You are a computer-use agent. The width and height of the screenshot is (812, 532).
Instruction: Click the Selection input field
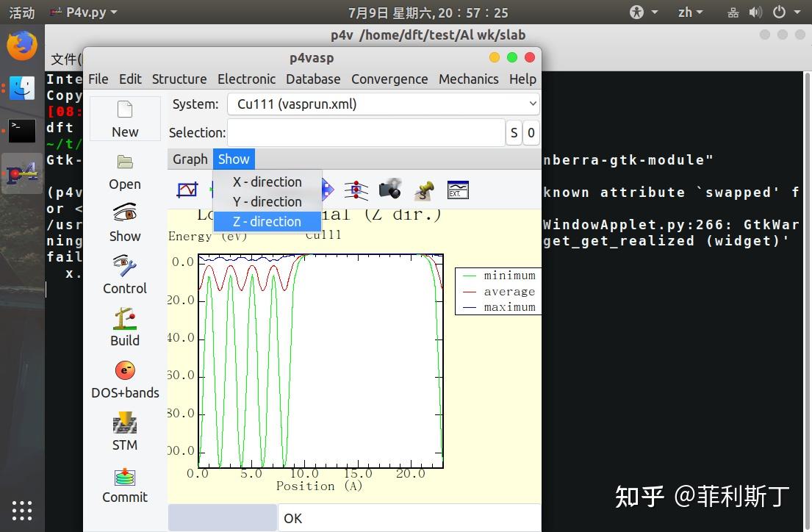coord(366,132)
